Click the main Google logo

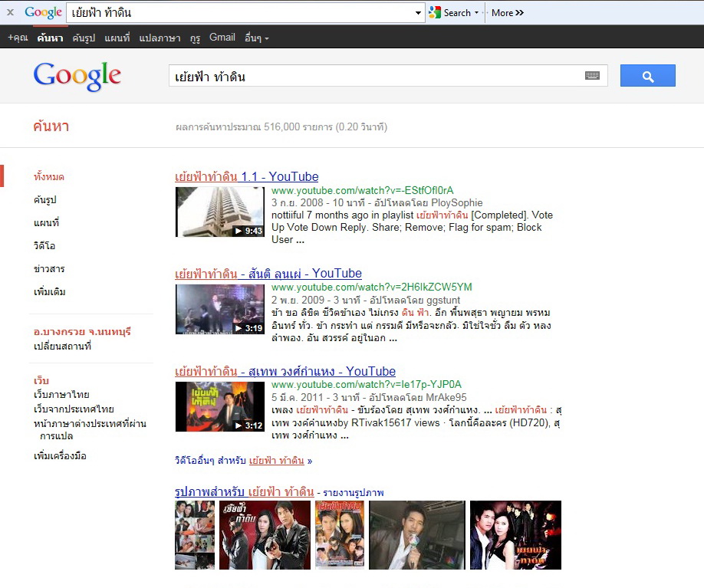coord(77,76)
